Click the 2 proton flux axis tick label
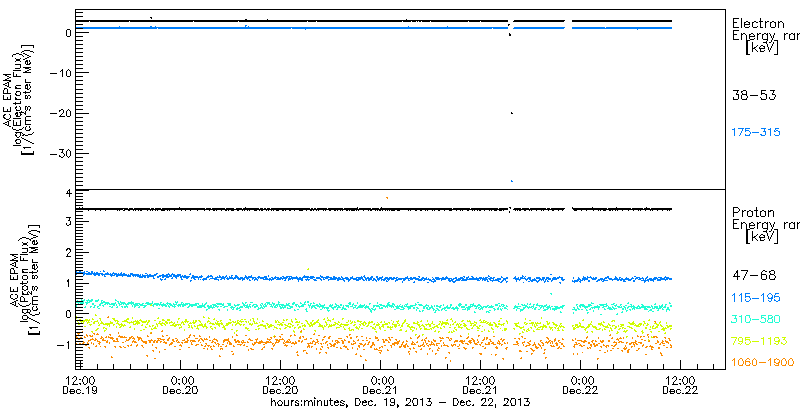This screenshot has height=410, width=800. click(x=67, y=252)
